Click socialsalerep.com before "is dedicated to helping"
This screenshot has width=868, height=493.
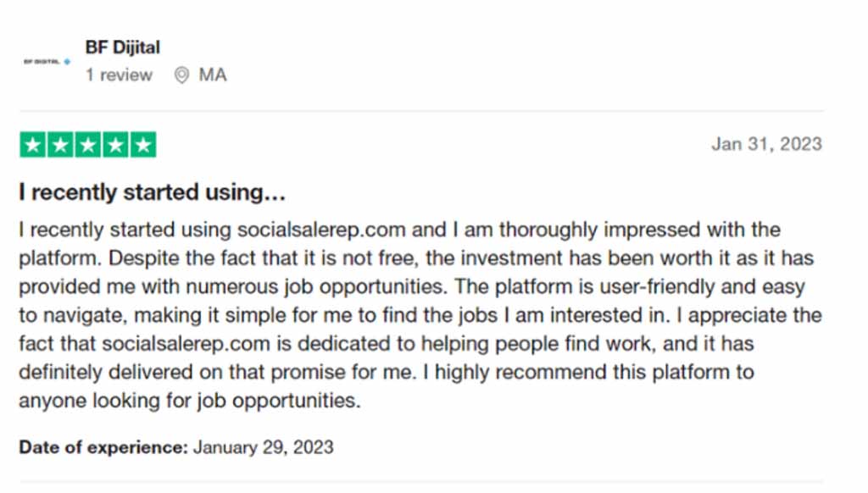pyautogui.click(x=186, y=344)
